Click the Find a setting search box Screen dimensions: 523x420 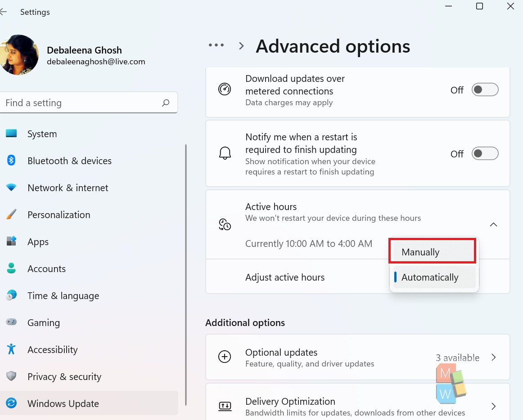(x=89, y=103)
